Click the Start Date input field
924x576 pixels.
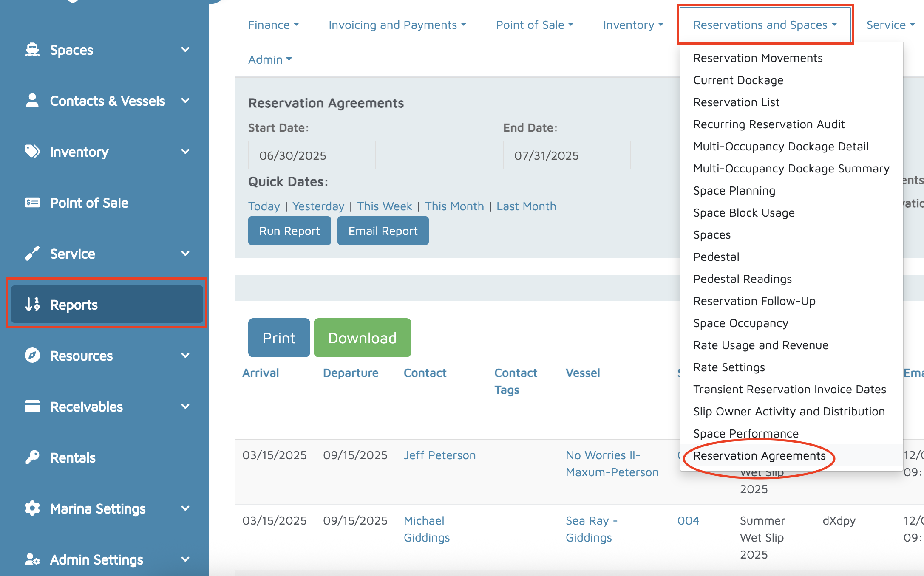[x=312, y=155]
